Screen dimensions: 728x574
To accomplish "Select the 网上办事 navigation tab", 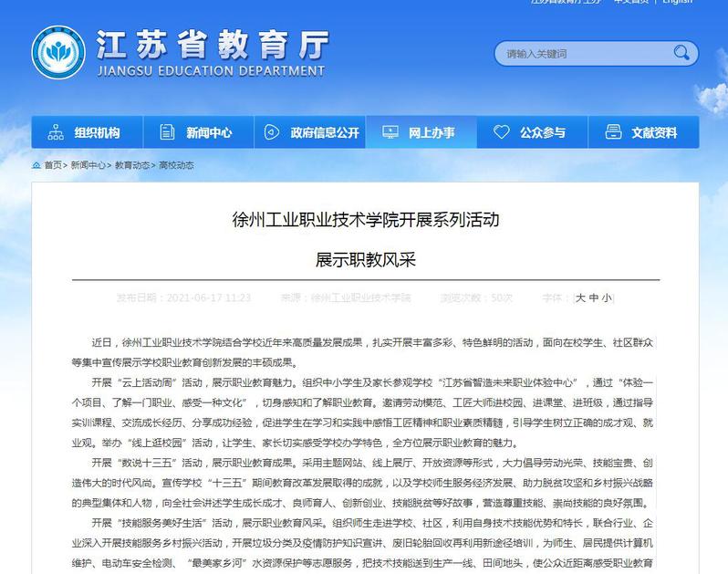I will click(x=432, y=132).
